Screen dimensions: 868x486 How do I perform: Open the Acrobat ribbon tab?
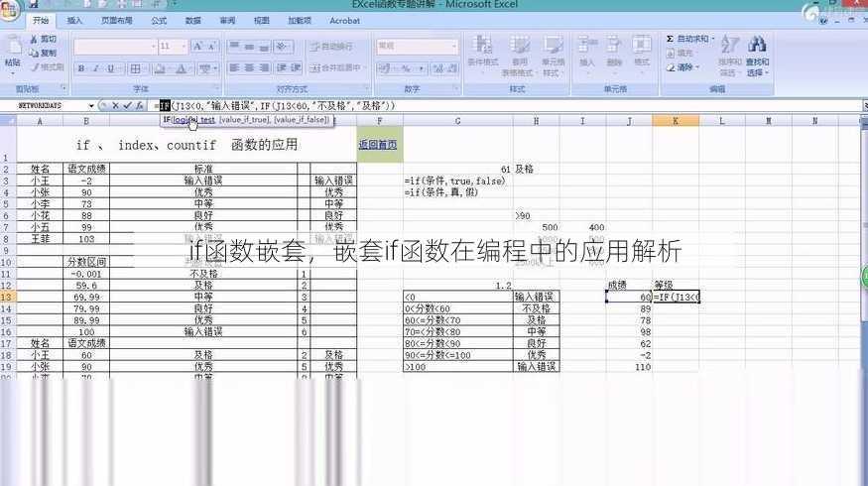pyautogui.click(x=345, y=21)
